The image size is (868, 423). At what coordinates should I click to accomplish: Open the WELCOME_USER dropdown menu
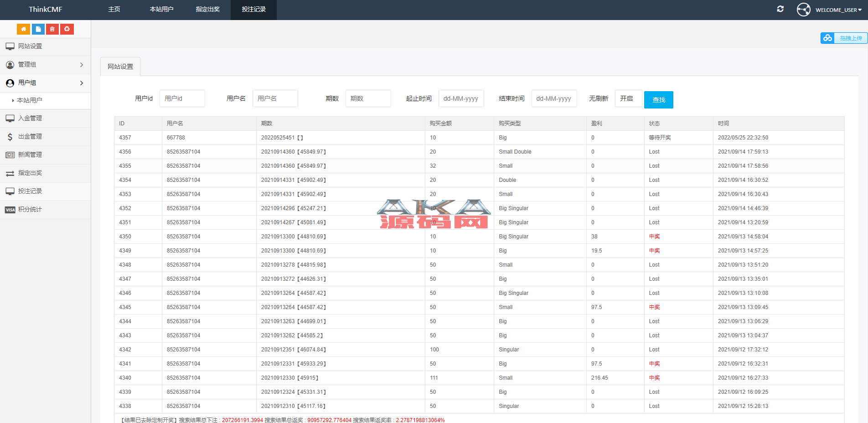click(838, 10)
